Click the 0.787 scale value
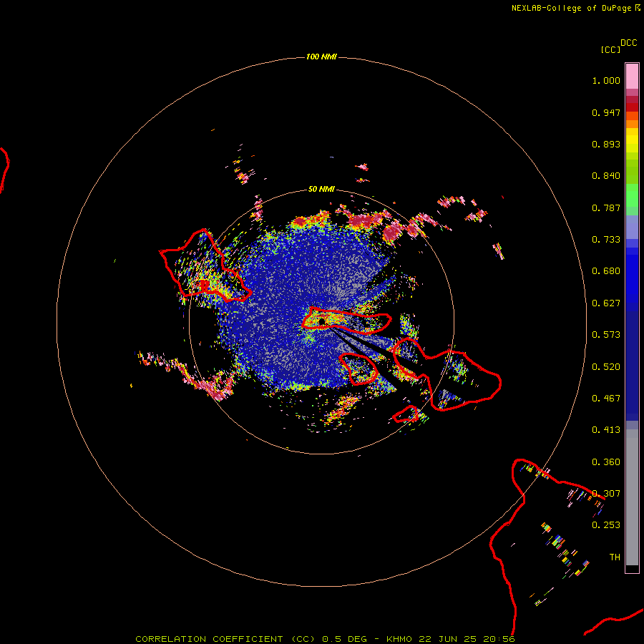This screenshot has height=644, width=644. click(606, 208)
